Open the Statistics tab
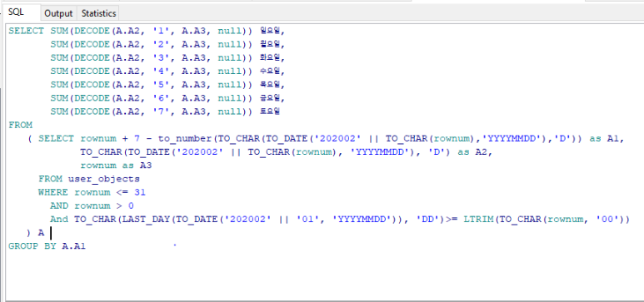 tap(98, 13)
